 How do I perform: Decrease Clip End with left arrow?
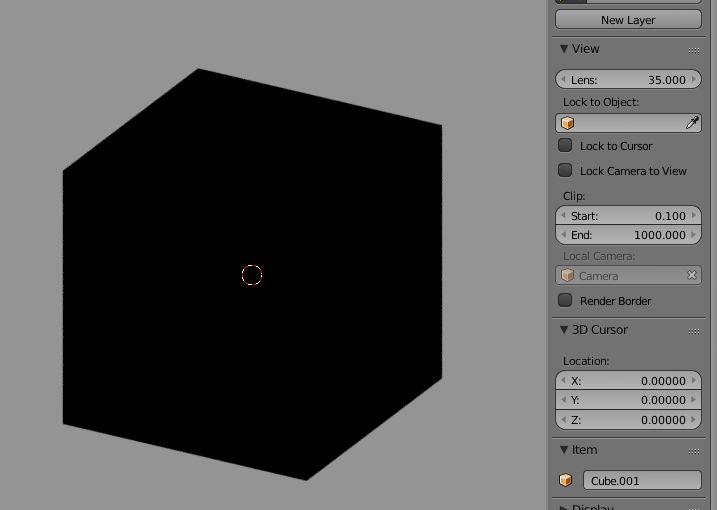pyautogui.click(x=563, y=235)
